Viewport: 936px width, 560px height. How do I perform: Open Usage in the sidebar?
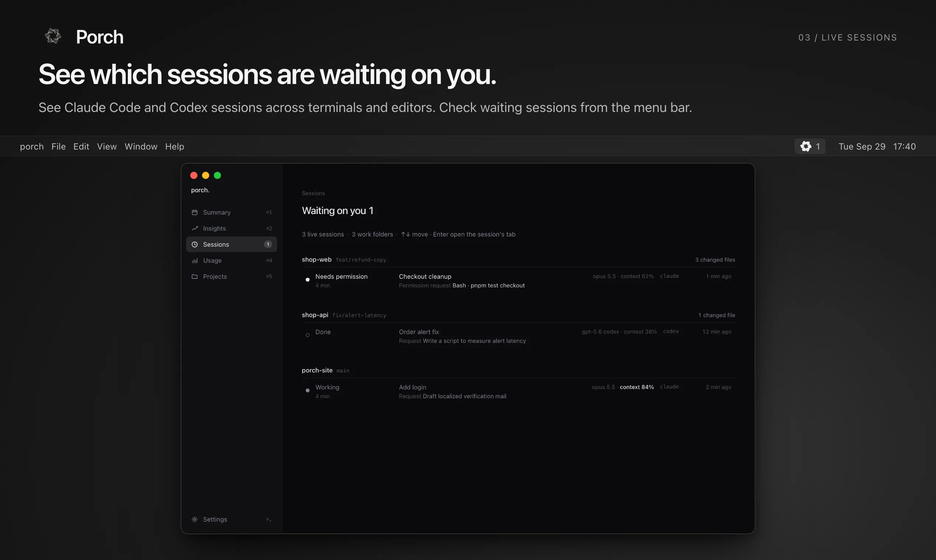pos(231,261)
